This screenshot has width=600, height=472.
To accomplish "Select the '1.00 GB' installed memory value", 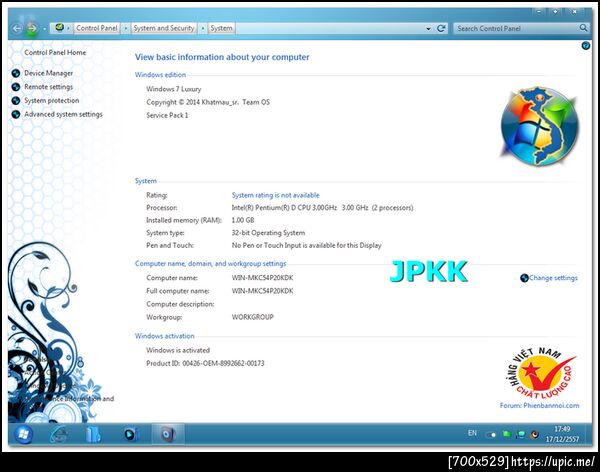I will [243, 220].
